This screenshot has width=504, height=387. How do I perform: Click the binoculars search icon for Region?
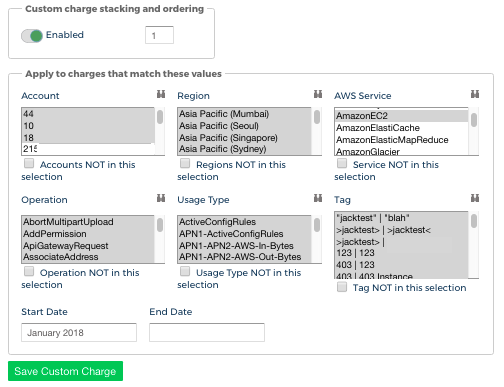tap(318, 94)
